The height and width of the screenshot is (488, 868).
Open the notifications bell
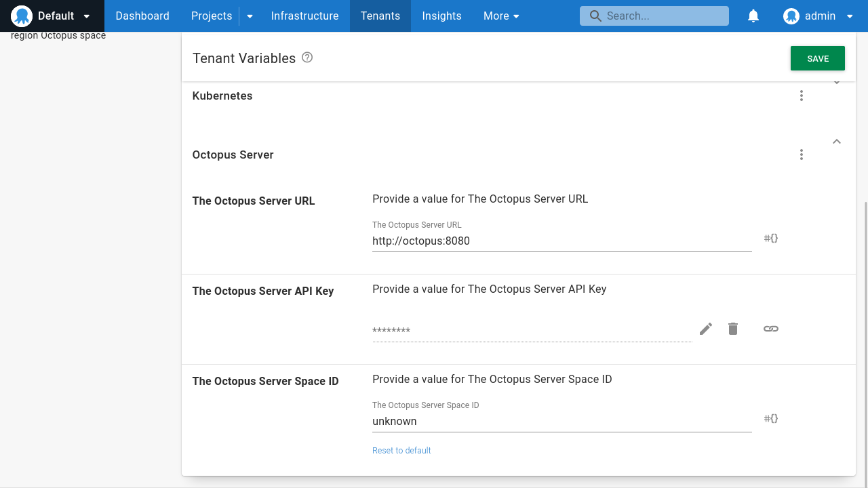[753, 16]
